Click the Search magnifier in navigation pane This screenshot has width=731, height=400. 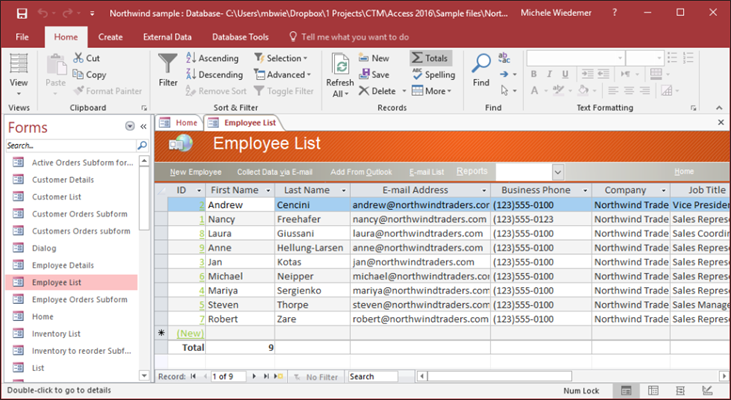coord(142,145)
